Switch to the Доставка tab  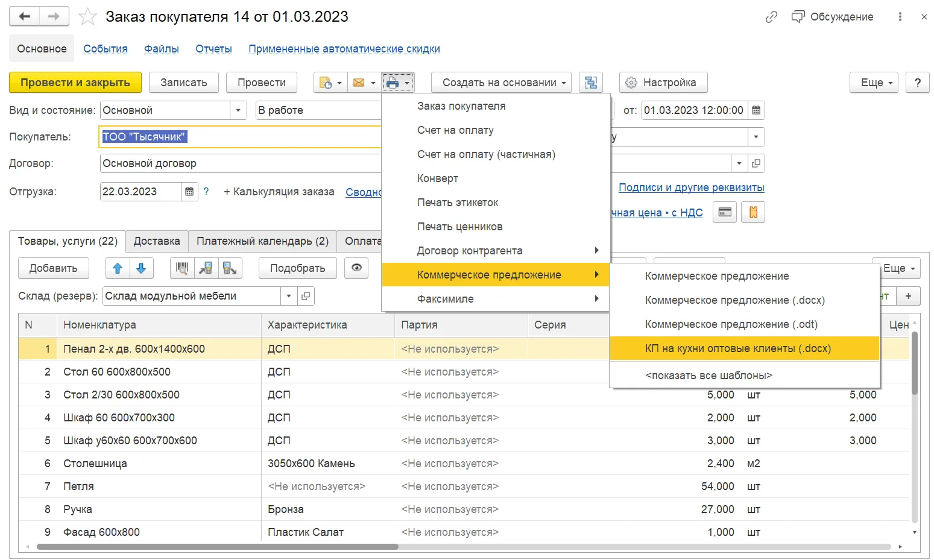pyautogui.click(x=157, y=241)
